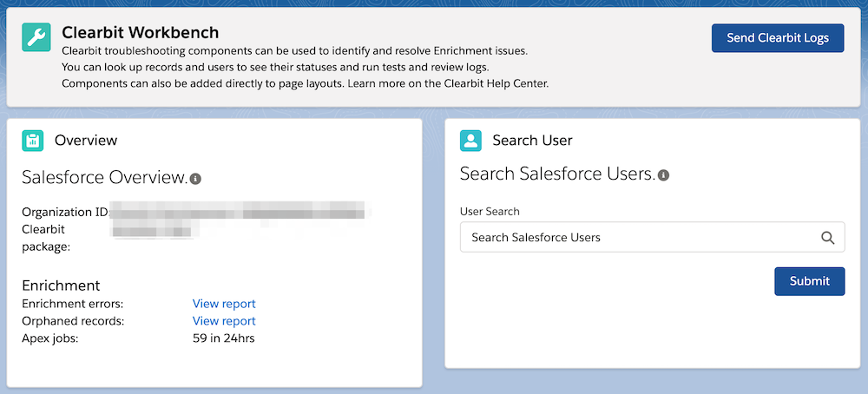868x394 pixels.
Task: Submit the user search
Action: click(x=809, y=281)
